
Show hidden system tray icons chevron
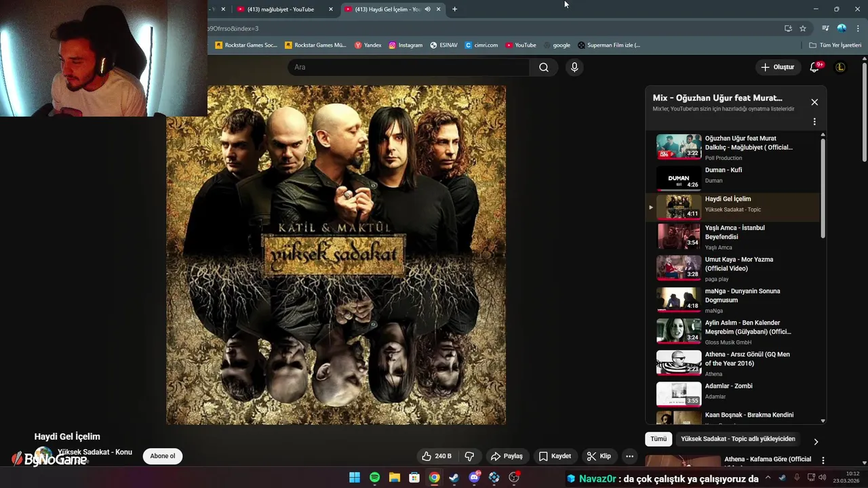[768, 478]
